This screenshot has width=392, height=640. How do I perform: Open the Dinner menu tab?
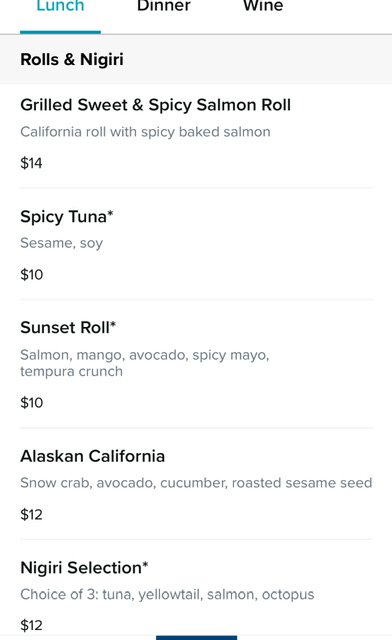(x=164, y=7)
